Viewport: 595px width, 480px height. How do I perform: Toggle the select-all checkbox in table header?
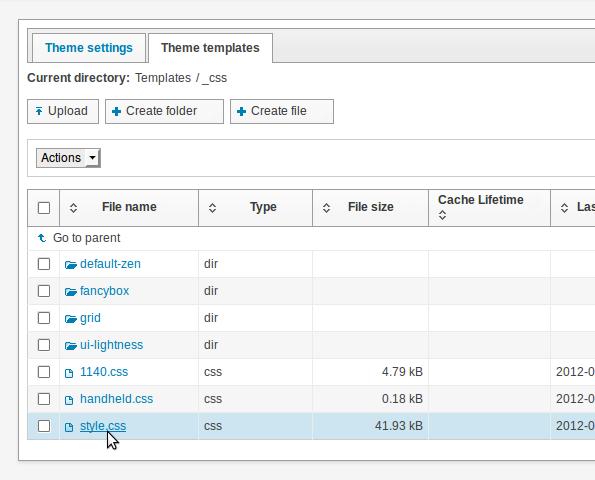pos(44,208)
